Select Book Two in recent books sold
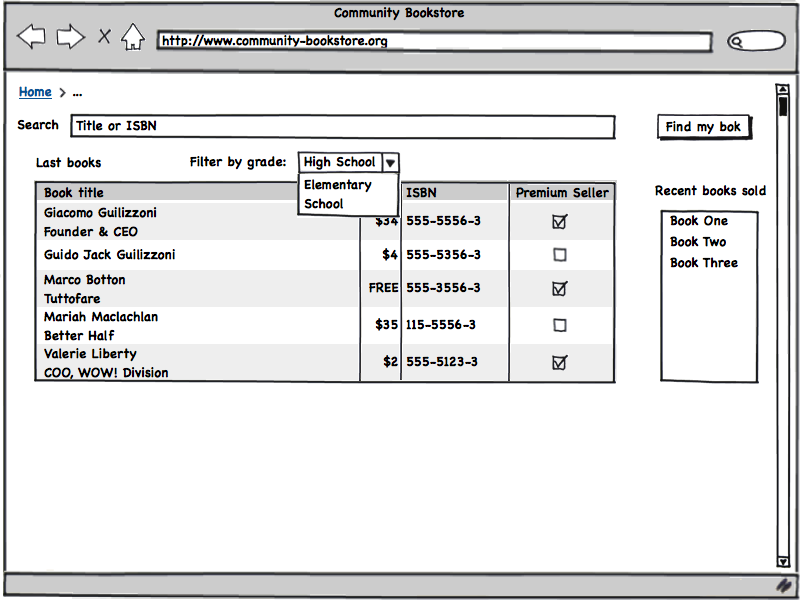This screenshot has width=800, height=600. (x=698, y=242)
